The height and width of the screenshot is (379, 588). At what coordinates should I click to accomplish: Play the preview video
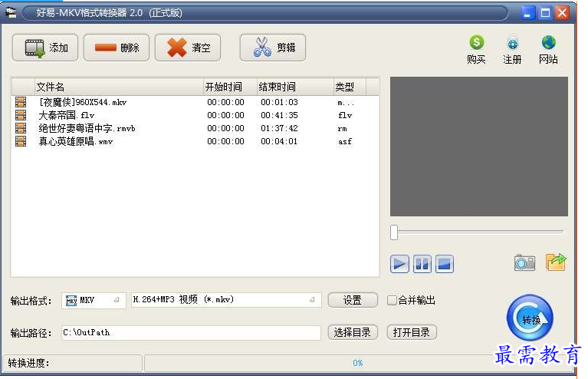pyautogui.click(x=399, y=264)
